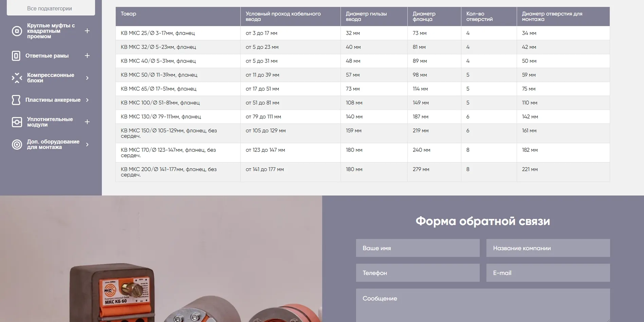Click sleeve diameter value 159 мм
Image resolution: width=644 pixels, height=322 pixels.
click(x=354, y=130)
